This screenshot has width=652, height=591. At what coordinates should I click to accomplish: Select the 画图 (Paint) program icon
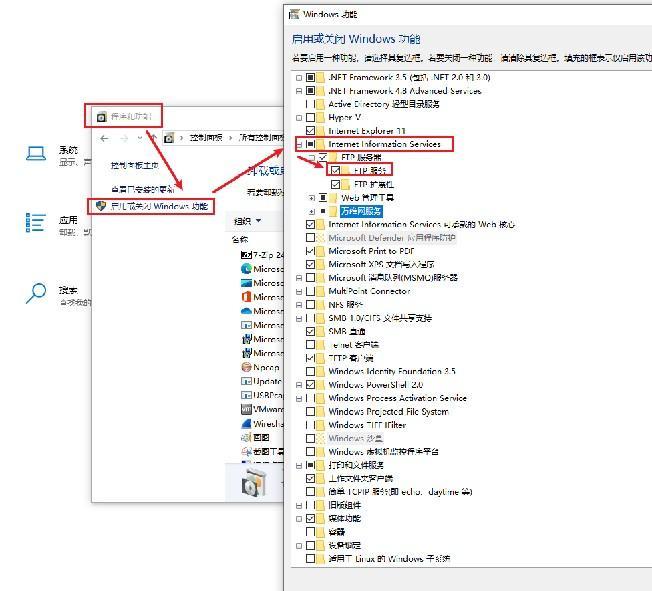point(246,438)
